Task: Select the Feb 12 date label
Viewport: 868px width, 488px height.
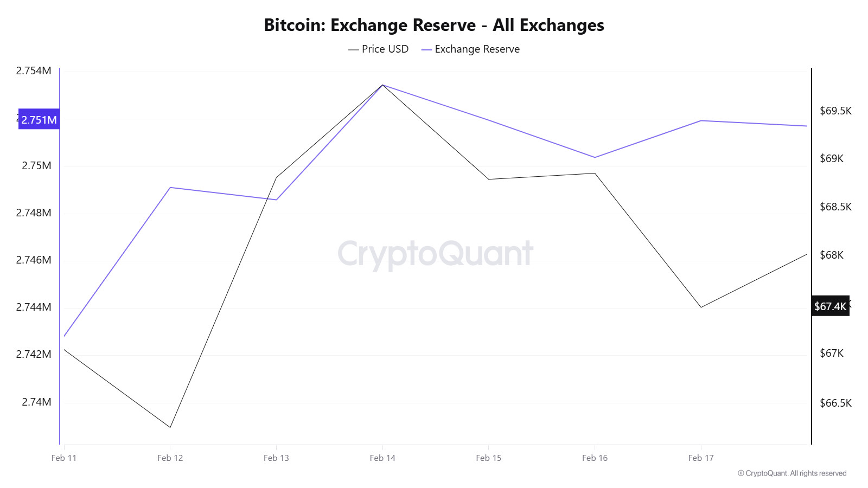Action: (x=170, y=458)
